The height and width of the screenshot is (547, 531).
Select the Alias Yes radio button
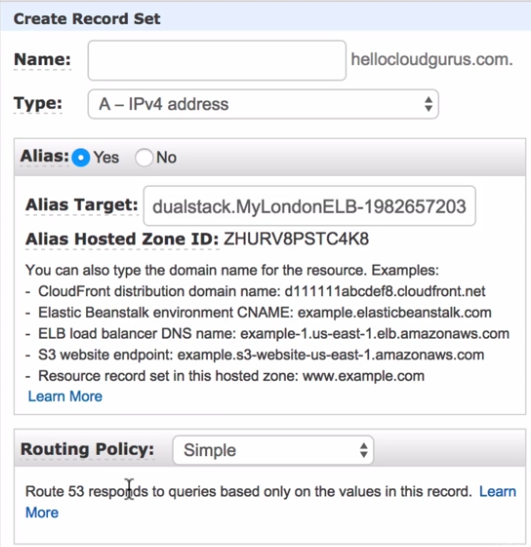point(81,158)
